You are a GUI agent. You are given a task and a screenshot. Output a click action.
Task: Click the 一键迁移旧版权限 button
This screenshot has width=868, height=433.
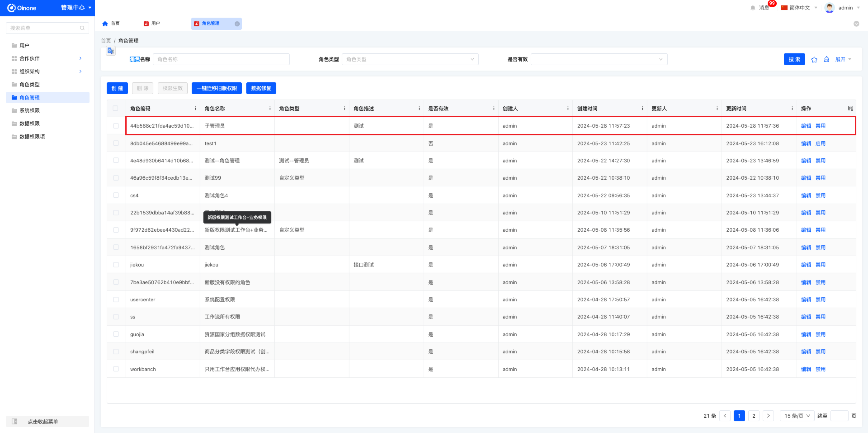coord(217,88)
